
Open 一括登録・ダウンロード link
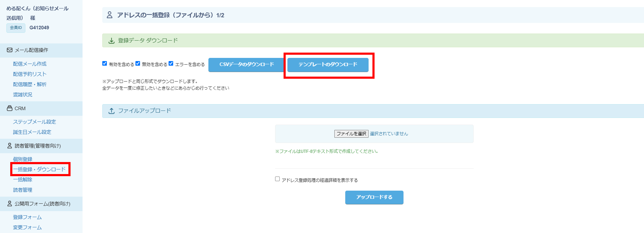(x=39, y=169)
